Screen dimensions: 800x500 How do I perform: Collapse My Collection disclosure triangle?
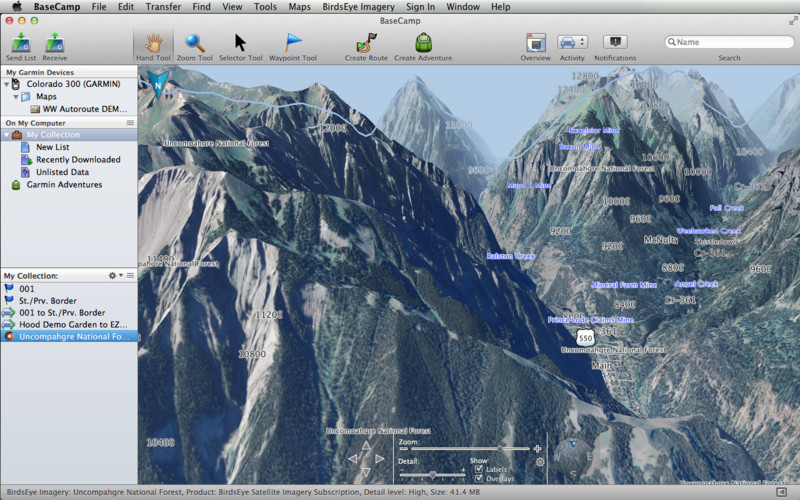[x=7, y=135]
